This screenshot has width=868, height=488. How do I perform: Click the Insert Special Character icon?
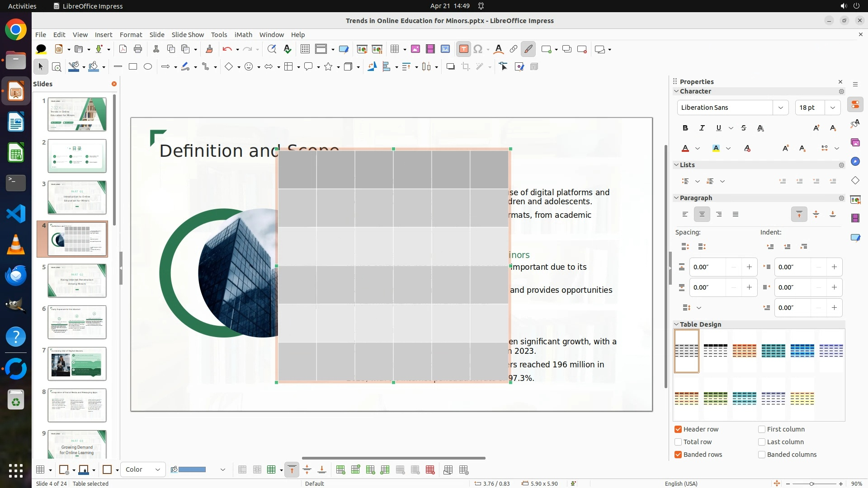point(478,49)
